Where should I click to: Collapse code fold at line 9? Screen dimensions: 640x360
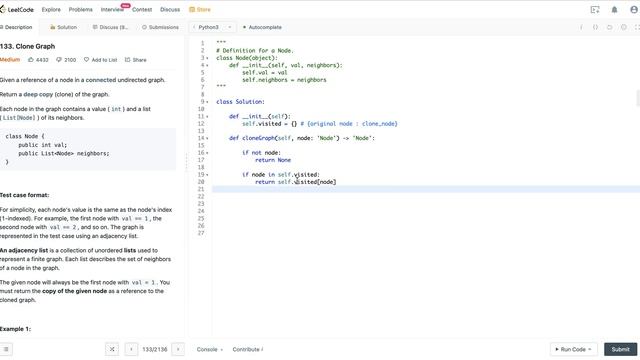pyautogui.click(x=207, y=102)
